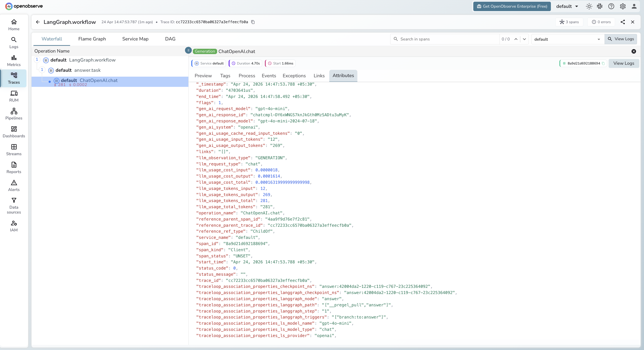Share this trace using the share icon
Image resolution: width=644 pixels, height=350 pixels.
[x=623, y=22]
